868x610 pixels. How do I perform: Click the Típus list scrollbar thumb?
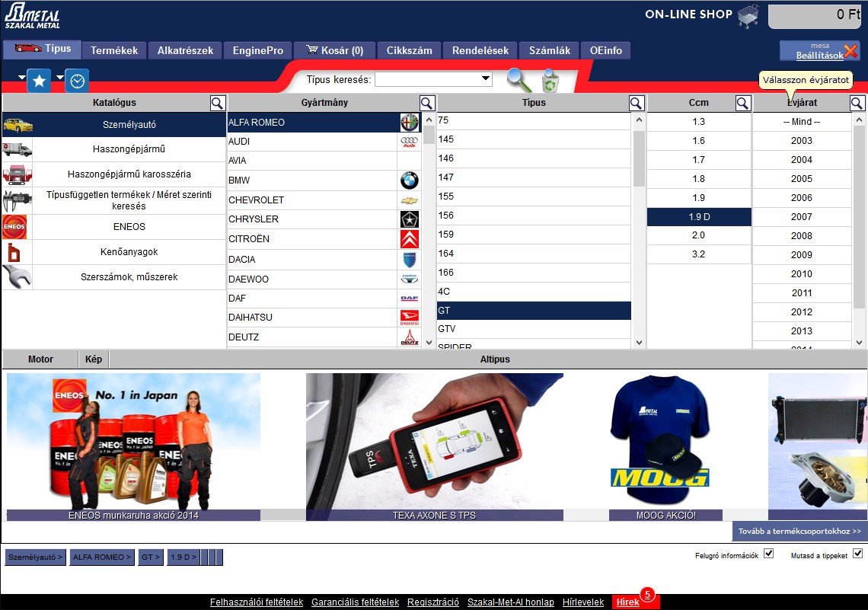[639, 159]
